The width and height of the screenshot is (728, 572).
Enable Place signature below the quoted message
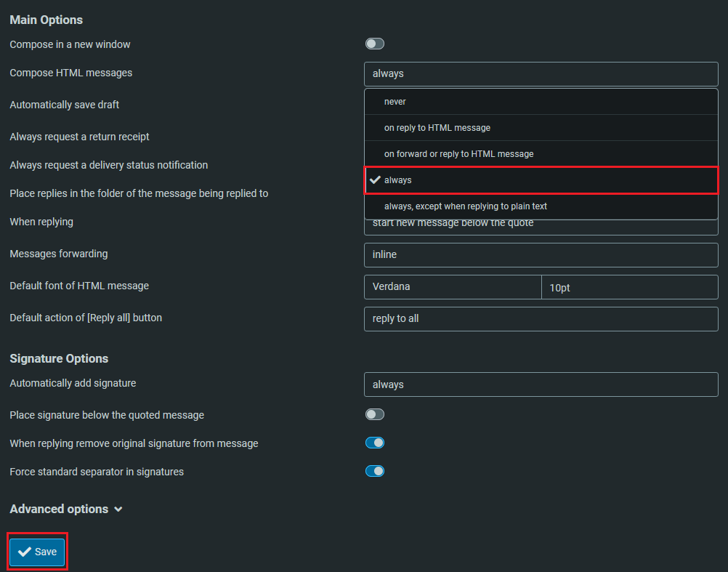374,415
